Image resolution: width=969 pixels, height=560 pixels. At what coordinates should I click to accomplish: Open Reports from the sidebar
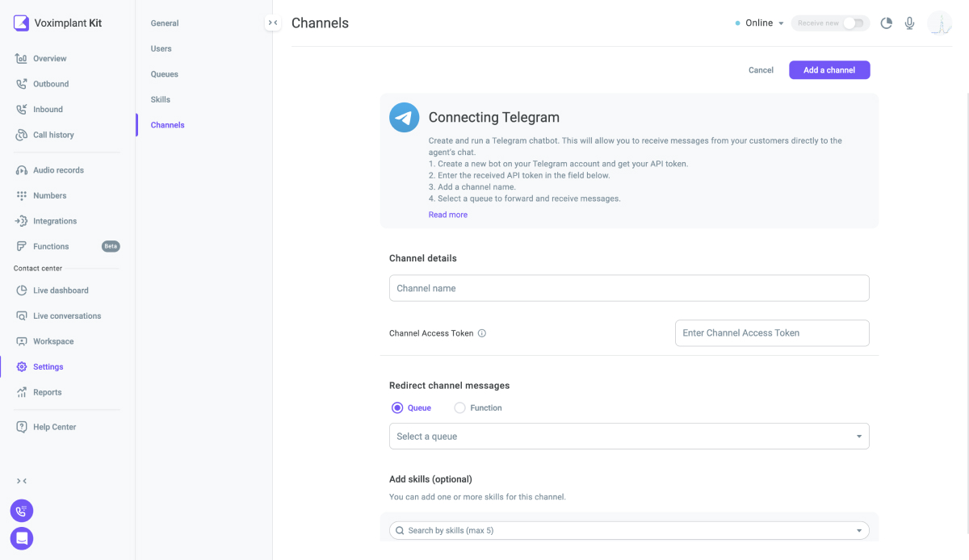click(x=48, y=392)
